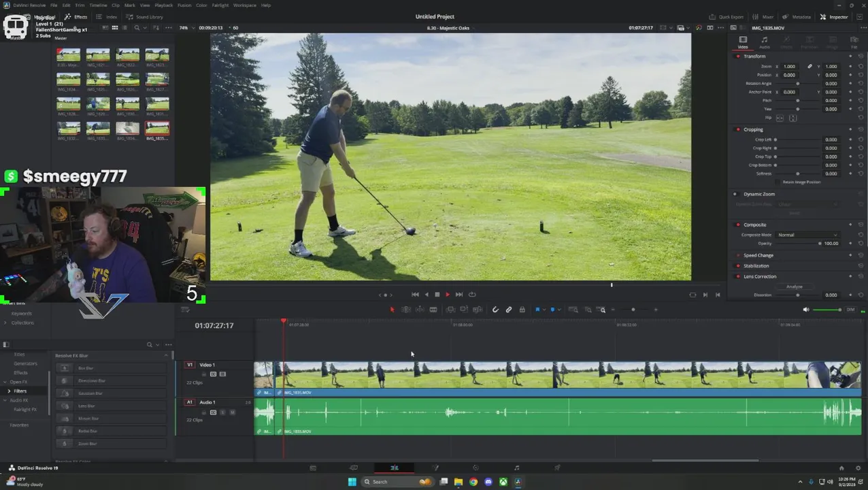This screenshot has height=490, width=868.
Task: Enable the Dynamic Zoom toggle dot
Action: point(735,194)
